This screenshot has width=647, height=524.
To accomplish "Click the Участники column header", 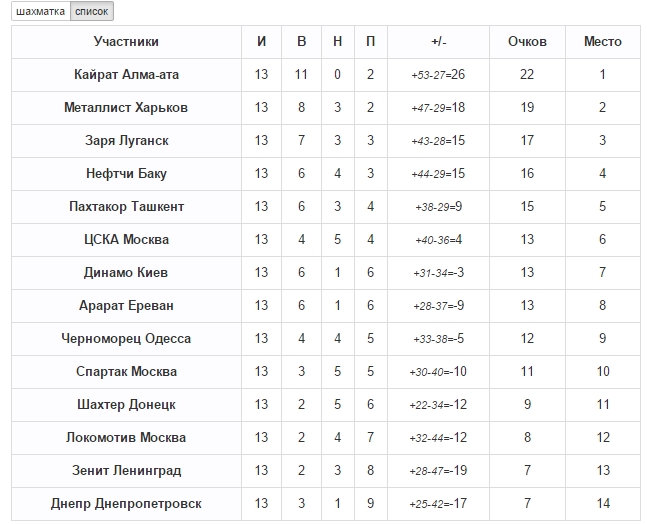I will (x=126, y=42).
